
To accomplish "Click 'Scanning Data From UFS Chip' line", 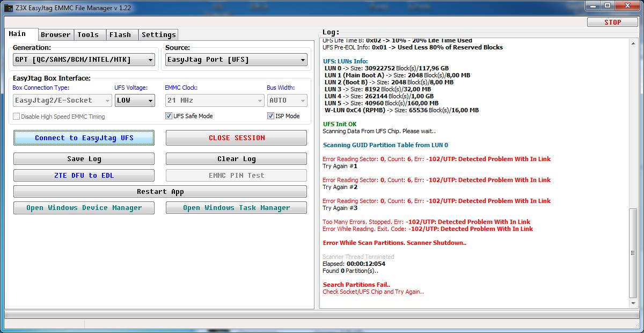I will pyautogui.click(x=379, y=132).
